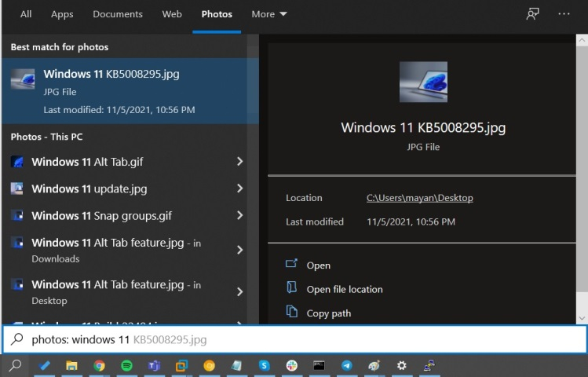Click in the search text box
This screenshot has height=377, width=588.
[294, 339]
